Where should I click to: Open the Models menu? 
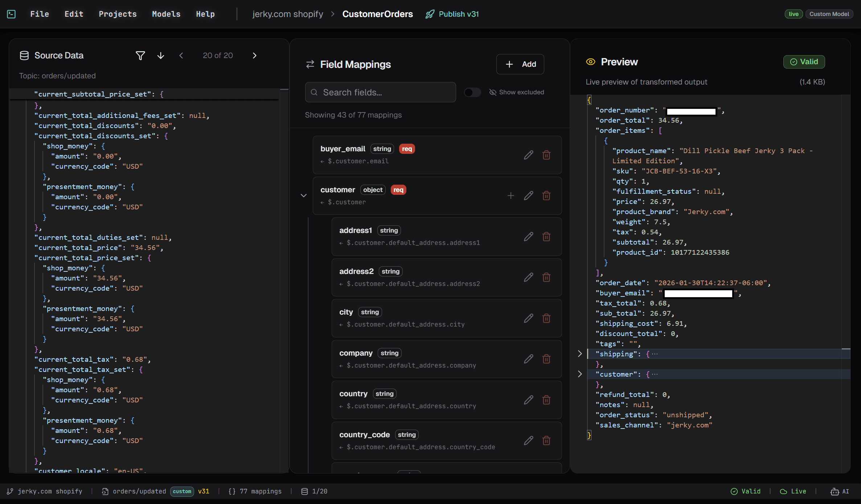point(166,14)
